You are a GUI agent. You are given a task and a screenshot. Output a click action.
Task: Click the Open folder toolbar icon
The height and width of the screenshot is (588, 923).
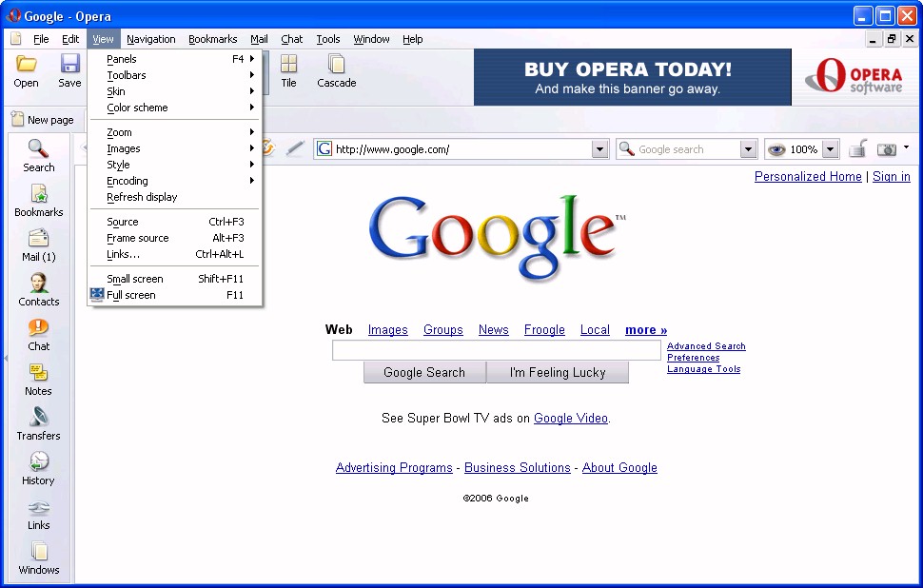pyautogui.click(x=26, y=64)
